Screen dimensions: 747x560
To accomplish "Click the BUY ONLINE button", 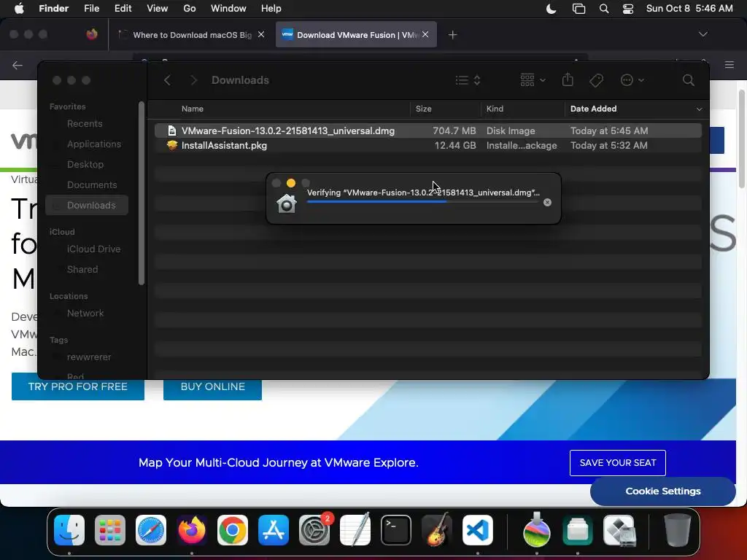I will pyautogui.click(x=212, y=386).
